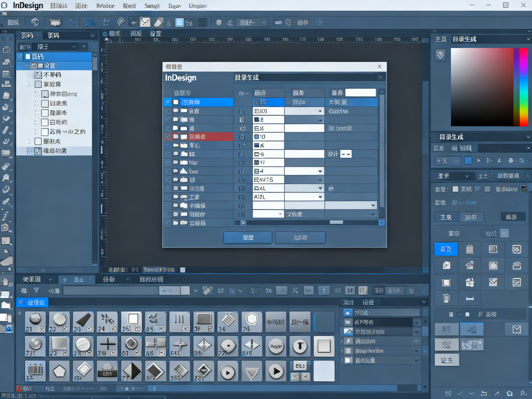The height and width of the screenshot is (399, 532).
Task: Expand the 设置 tree node
Action: tap(27, 66)
